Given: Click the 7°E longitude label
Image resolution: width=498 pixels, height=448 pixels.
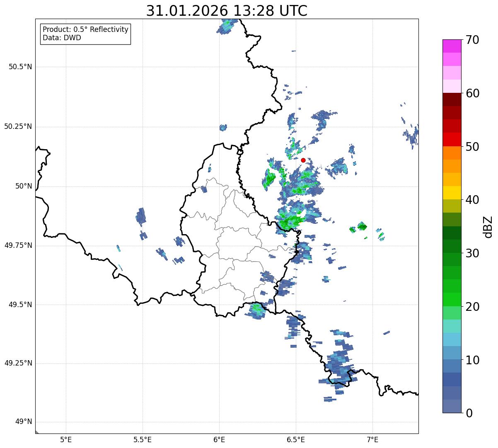Looking at the screenshot, I should pos(372,439).
